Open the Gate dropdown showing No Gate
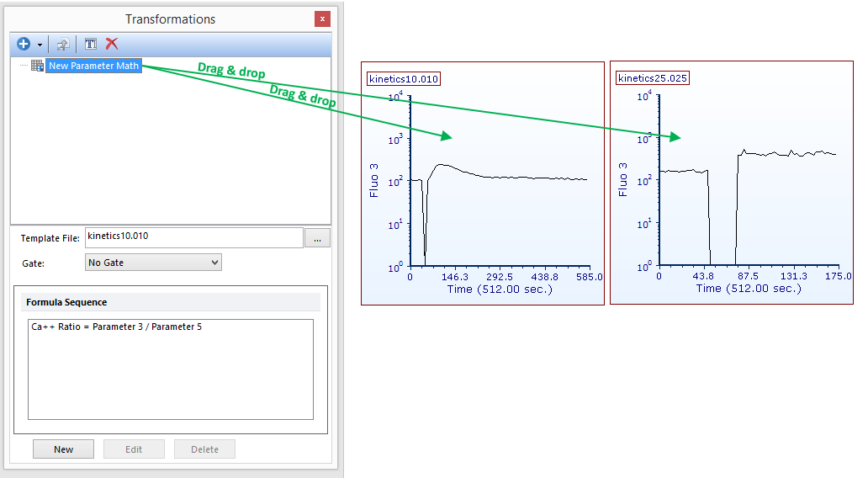This screenshot has width=868, height=478. coord(153,263)
